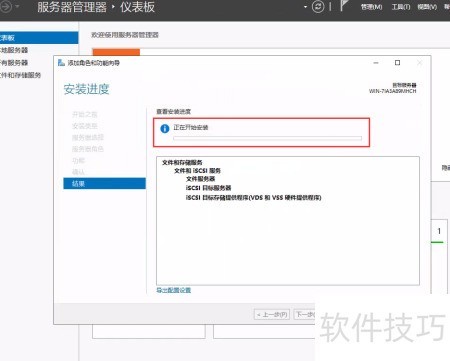This screenshot has width=450, height=361.
Task: Click the 下一步 button in wizard
Action: 305,314
